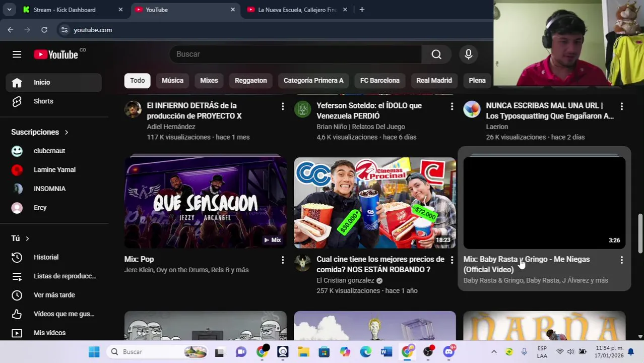
Task: Open options for Yeferson Soteldo video
Action: (452, 106)
